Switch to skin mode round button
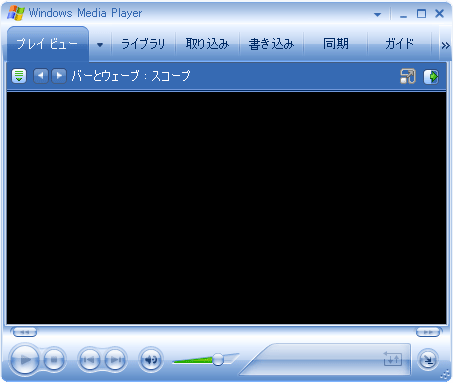This screenshot has width=453, height=383. (x=428, y=360)
